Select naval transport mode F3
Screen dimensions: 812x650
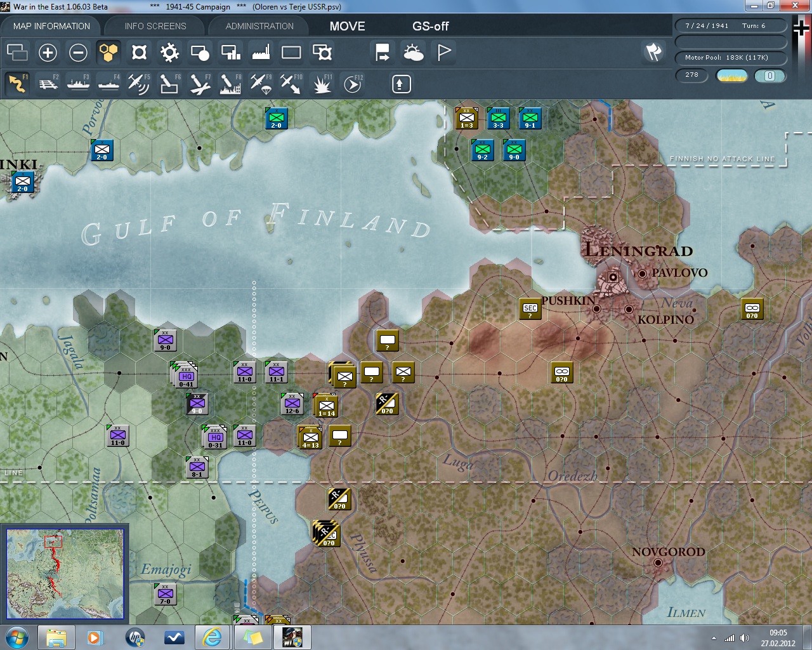point(79,84)
